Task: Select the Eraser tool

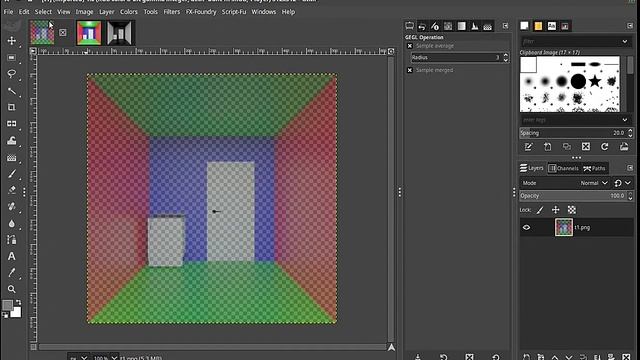Action: (x=11, y=190)
